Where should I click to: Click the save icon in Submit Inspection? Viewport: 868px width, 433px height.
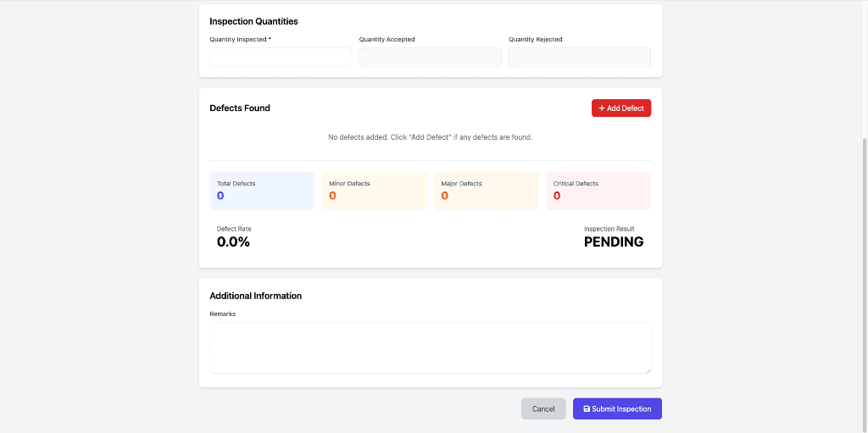[x=587, y=408]
